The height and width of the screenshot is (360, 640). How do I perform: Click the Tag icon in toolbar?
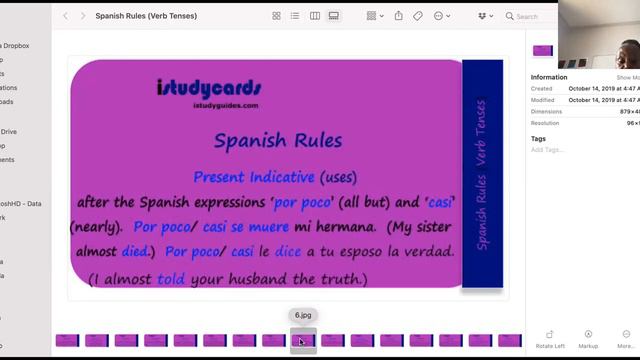click(x=418, y=16)
